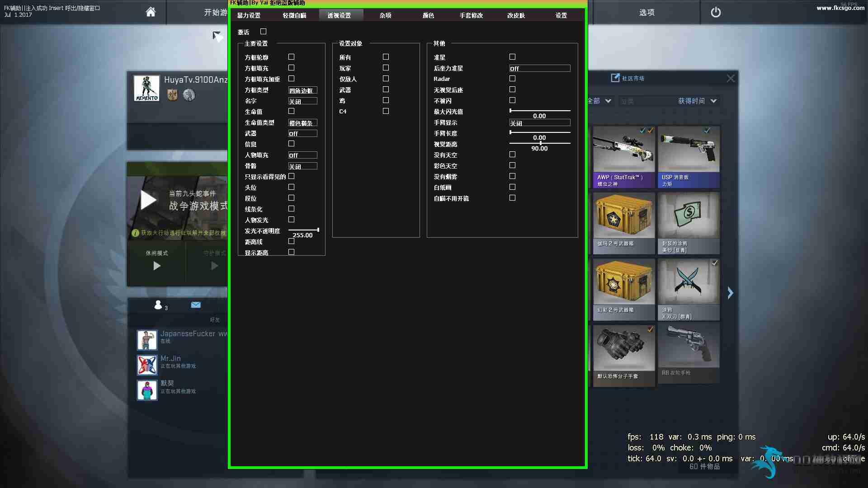Open 方框类型 四角边框 dropdown
Viewport: 868px width, 488px height.
coord(303,90)
